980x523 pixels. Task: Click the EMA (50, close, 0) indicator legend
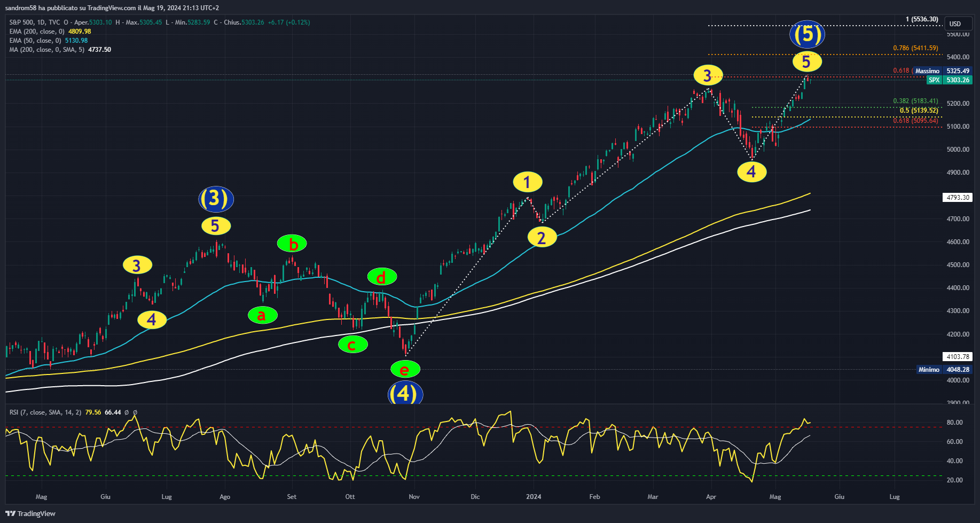(x=35, y=41)
